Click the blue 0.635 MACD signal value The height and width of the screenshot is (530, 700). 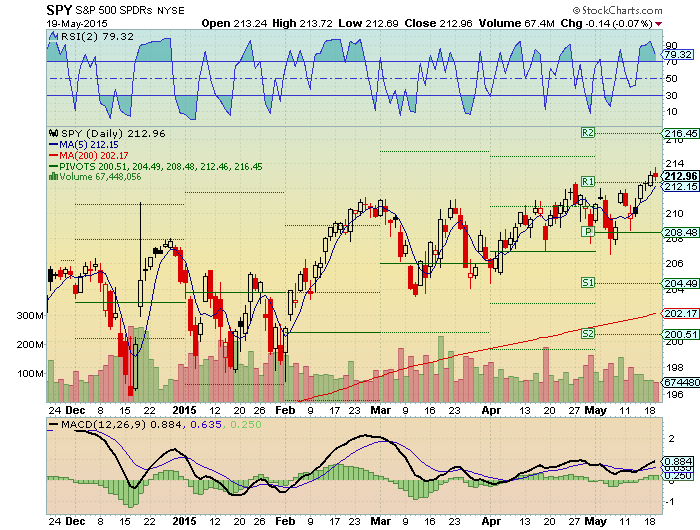(206, 425)
